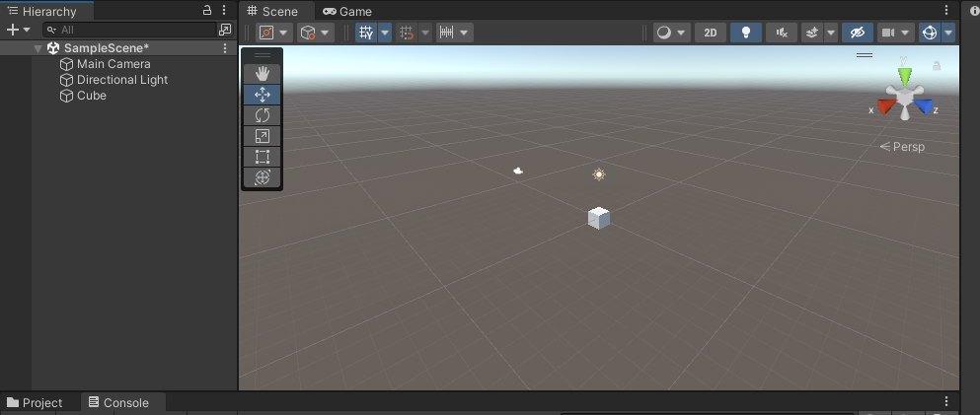Open Hierarchy panel more options menu
Screen dimensions: 980x415
click(224, 10)
